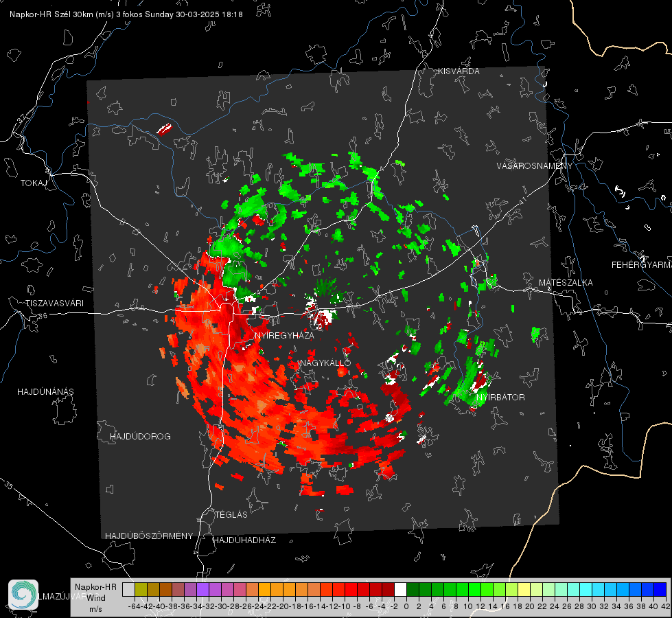The image size is (672, 618).
Task: Select the dark blue swatch at legend end
Action: 660,589
